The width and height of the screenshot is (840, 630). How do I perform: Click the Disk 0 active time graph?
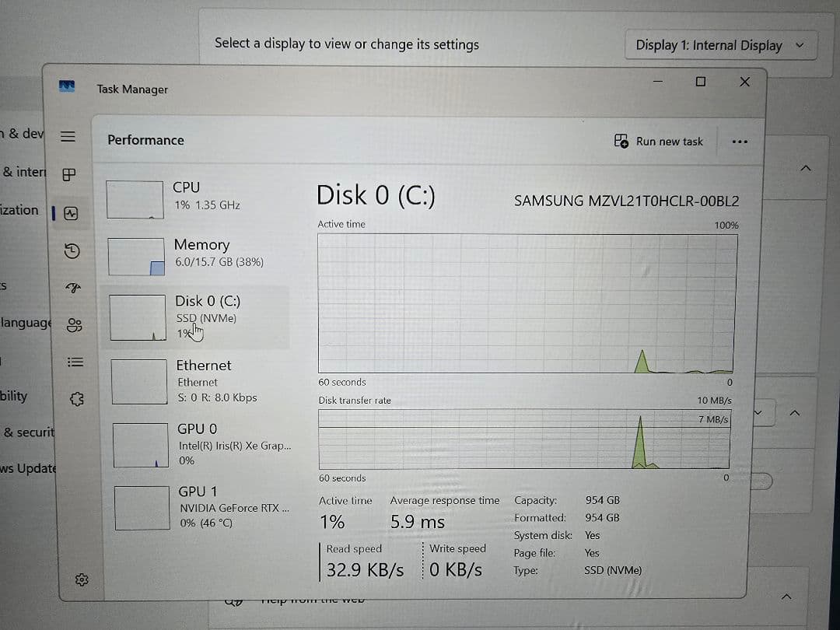click(527, 303)
